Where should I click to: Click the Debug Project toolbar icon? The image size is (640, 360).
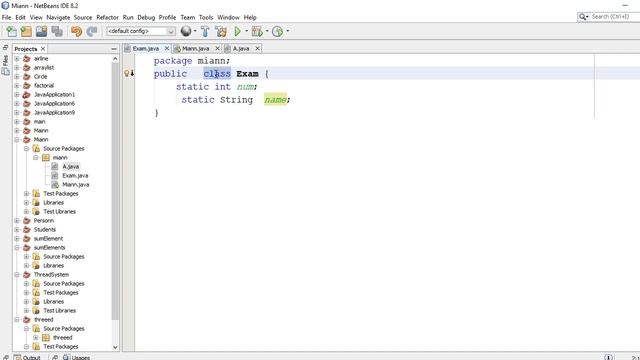pyautogui.click(x=257, y=31)
